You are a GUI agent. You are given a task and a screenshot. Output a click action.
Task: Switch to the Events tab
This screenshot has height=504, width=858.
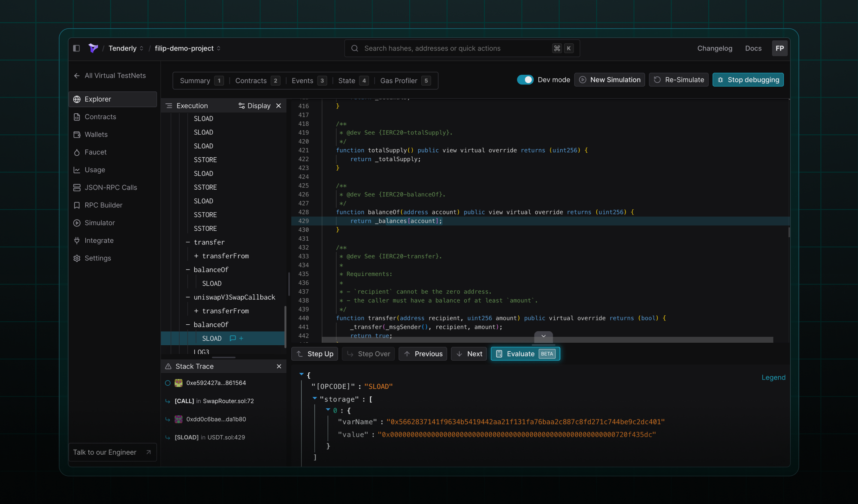302,81
